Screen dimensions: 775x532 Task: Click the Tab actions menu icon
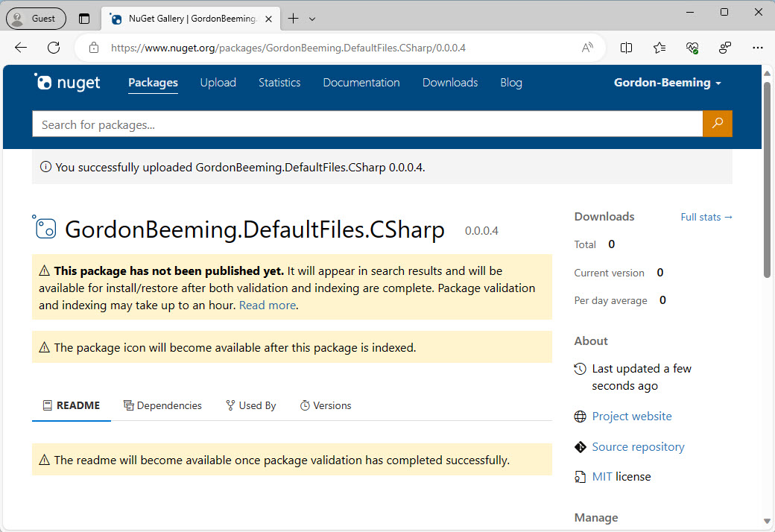(84, 19)
